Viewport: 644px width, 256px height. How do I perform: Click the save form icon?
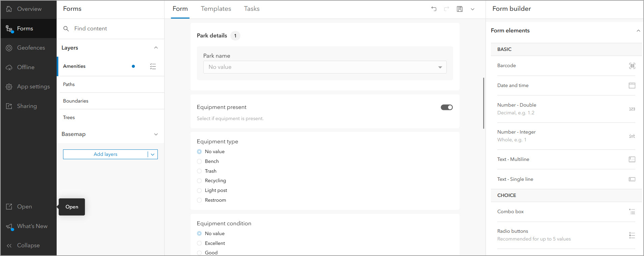pyautogui.click(x=460, y=9)
